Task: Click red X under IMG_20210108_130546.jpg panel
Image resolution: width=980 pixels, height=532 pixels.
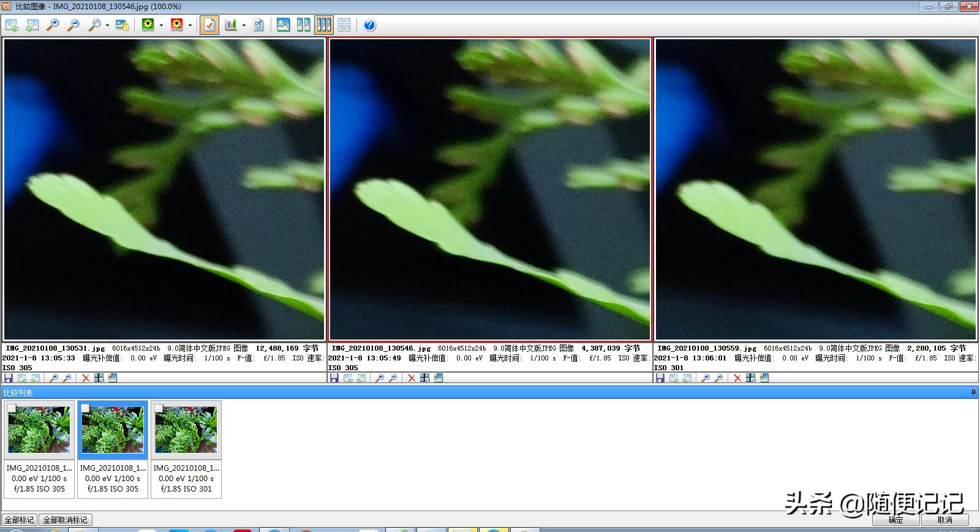Action: 412,378
